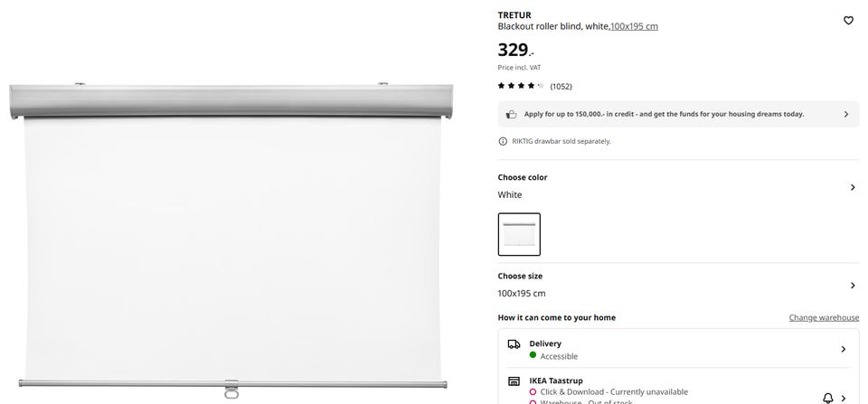The image size is (868, 404).
Task: Click the TRETUR product name
Action: coord(514,14)
